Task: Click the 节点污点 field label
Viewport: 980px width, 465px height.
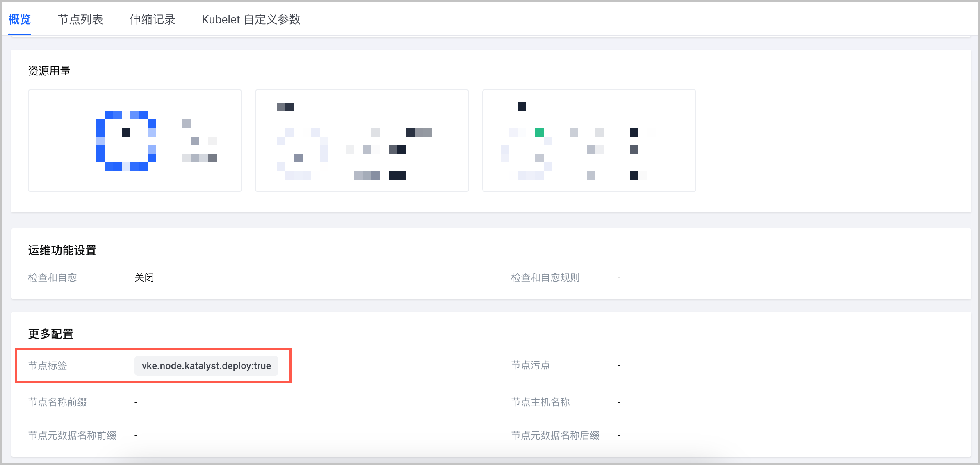Action: [x=531, y=365]
